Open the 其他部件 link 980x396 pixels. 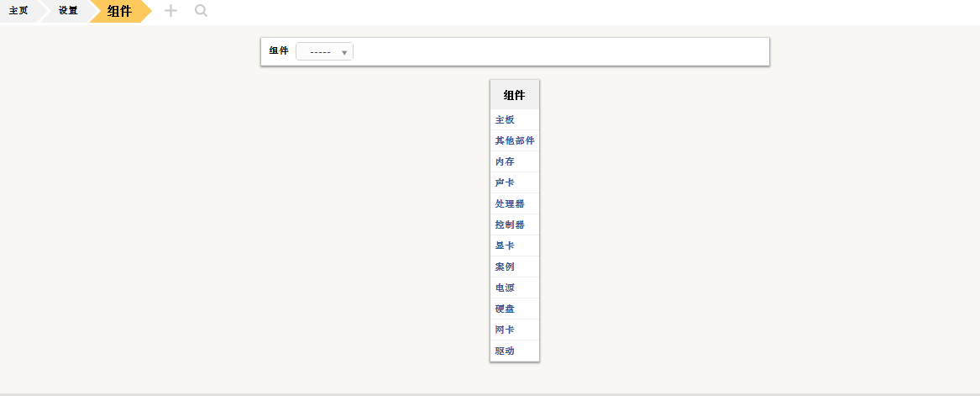pos(515,141)
